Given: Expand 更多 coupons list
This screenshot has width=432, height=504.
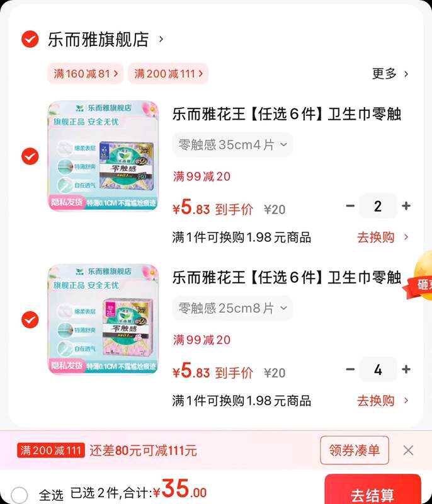Looking at the screenshot, I should (x=390, y=74).
